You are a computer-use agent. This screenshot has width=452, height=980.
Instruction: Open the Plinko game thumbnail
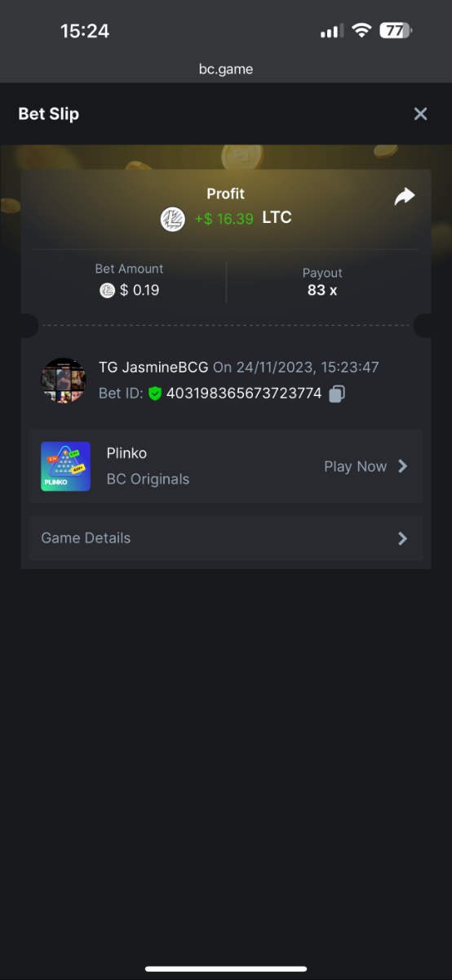point(65,466)
